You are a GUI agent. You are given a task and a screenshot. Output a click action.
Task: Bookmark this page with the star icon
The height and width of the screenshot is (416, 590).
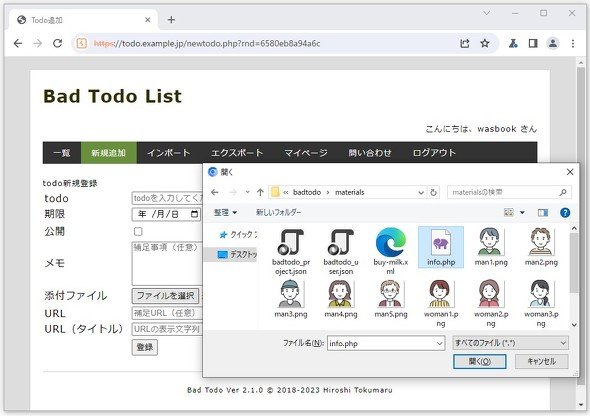[485, 43]
